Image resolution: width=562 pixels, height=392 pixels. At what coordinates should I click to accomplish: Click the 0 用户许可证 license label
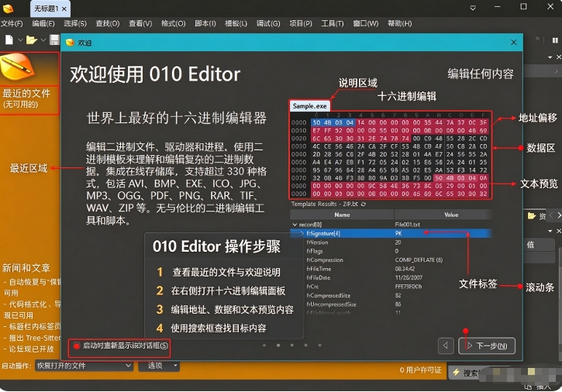tap(420, 370)
